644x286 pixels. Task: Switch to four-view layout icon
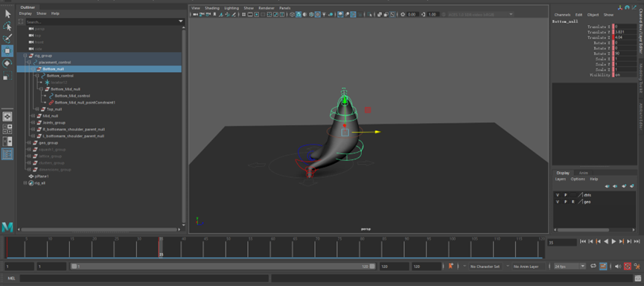click(x=7, y=129)
